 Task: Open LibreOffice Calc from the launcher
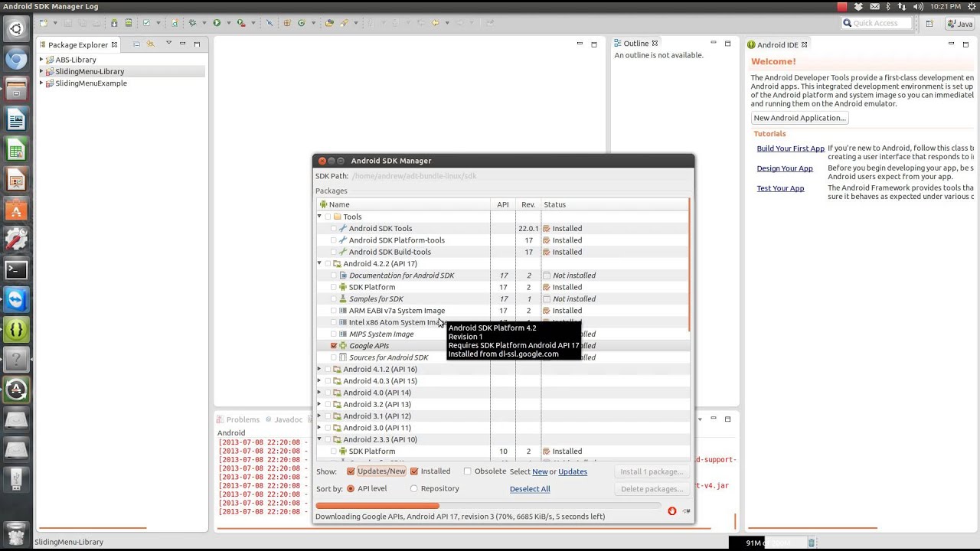[x=16, y=150]
